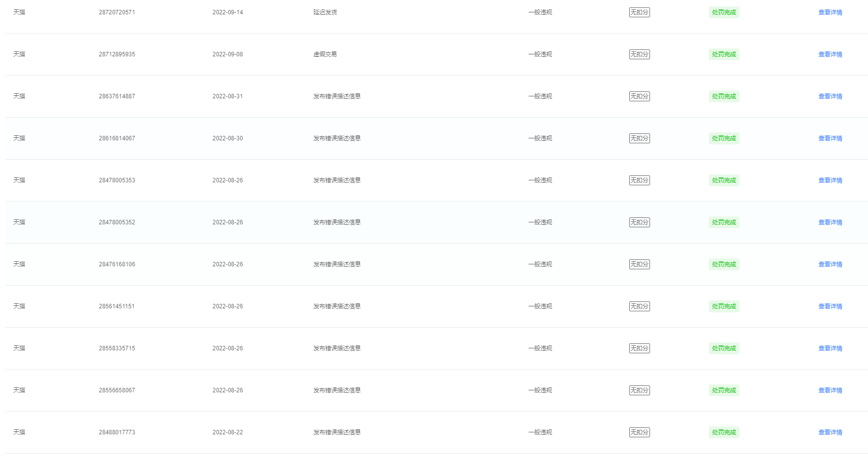Click 处罚完成 tag in 虚假交易 row

pos(724,54)
